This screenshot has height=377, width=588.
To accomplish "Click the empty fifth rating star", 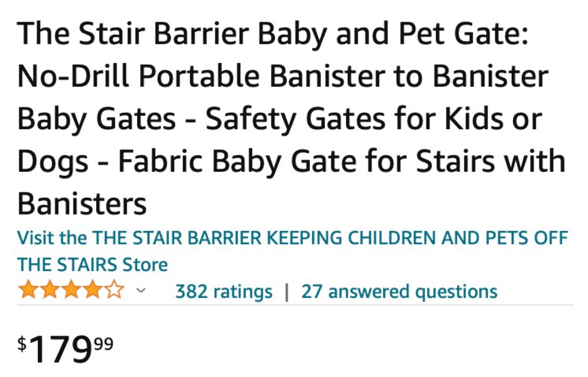I will [x=115, y=290].
